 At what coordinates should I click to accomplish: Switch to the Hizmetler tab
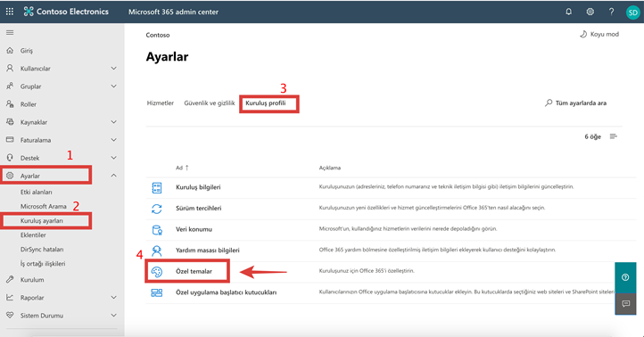[x=161, y=103]
